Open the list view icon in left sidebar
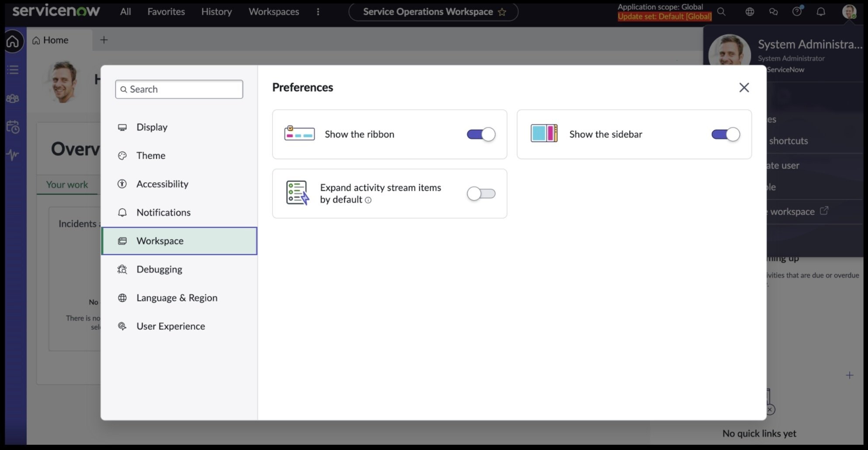Viewport: 868px width, 450px height. click(x=13, y=70)
